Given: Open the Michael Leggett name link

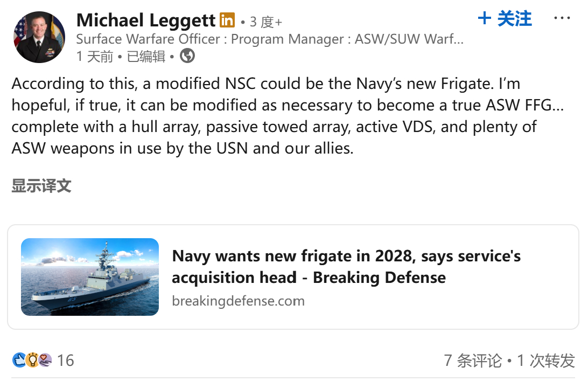Looking at the screenshot, I should point(146,20).
